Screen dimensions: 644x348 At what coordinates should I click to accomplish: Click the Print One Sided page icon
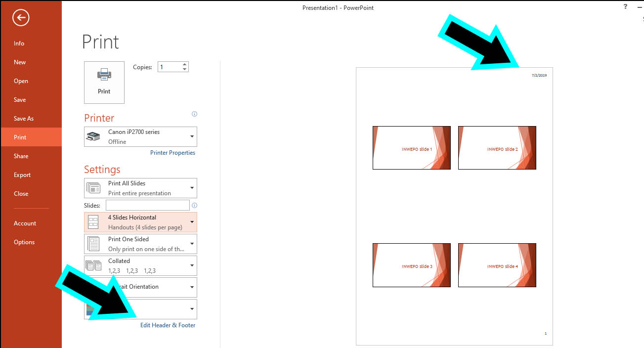click(93, 244)
